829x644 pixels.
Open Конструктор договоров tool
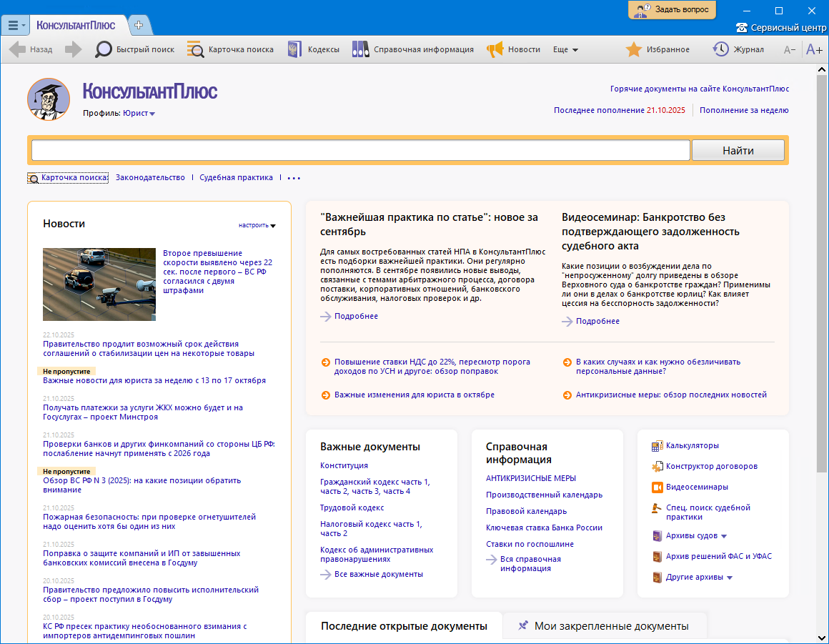coord(657,467)
